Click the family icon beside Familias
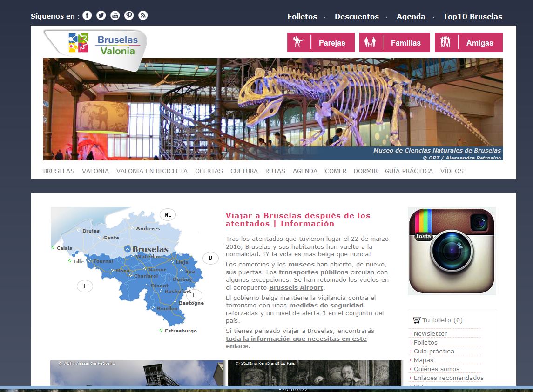The width and height of the screenshot is (533, 392). click(x=370, y=42)
